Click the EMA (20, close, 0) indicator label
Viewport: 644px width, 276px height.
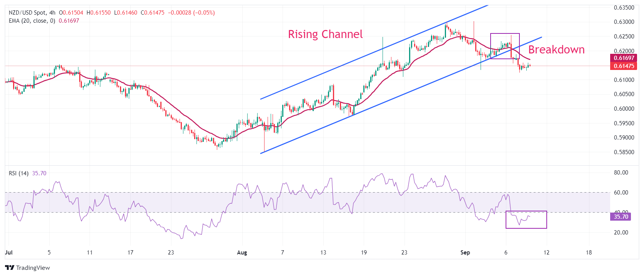[x=32, y=21]
